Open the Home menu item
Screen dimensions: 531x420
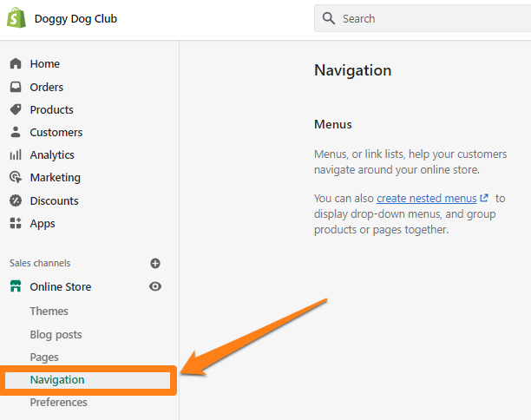[45, 63]
